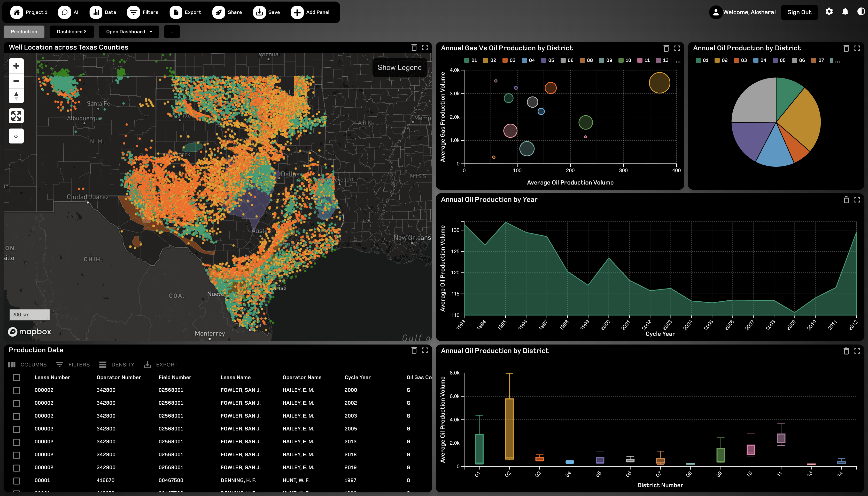Select all rows in Production Data table
This screenshot has height=496, width=868.
tap(16, 378)
